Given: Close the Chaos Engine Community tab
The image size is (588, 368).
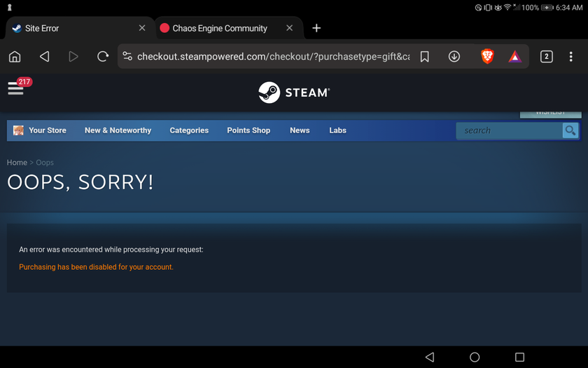Looking at the screenshot, I should 290,28.
